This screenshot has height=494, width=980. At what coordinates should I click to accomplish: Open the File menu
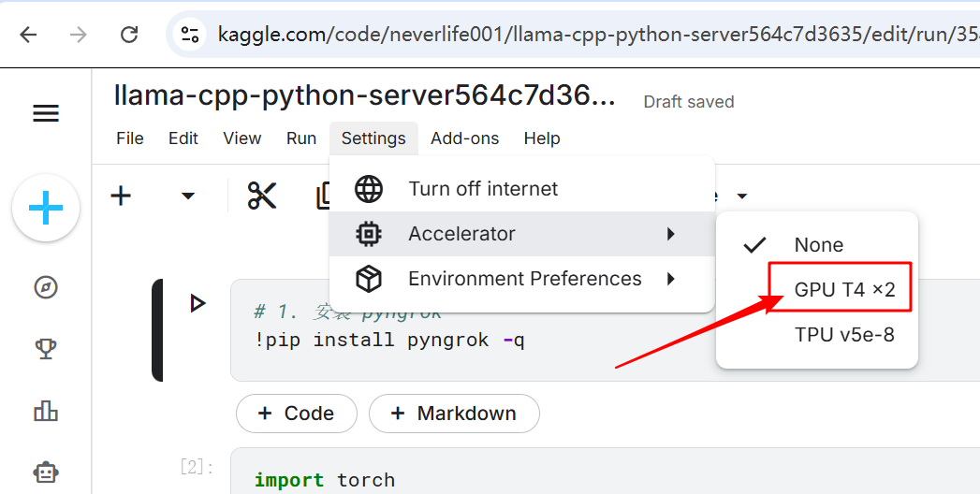tap(130, 138)
